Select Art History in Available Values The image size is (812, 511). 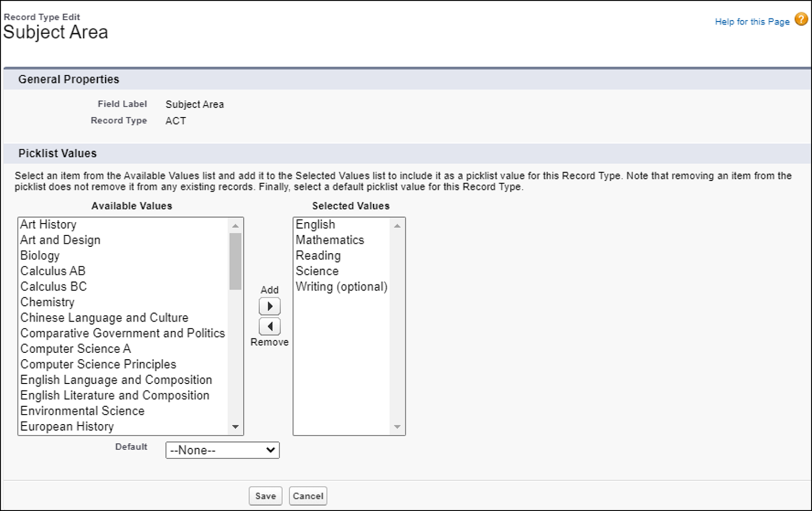124,225
